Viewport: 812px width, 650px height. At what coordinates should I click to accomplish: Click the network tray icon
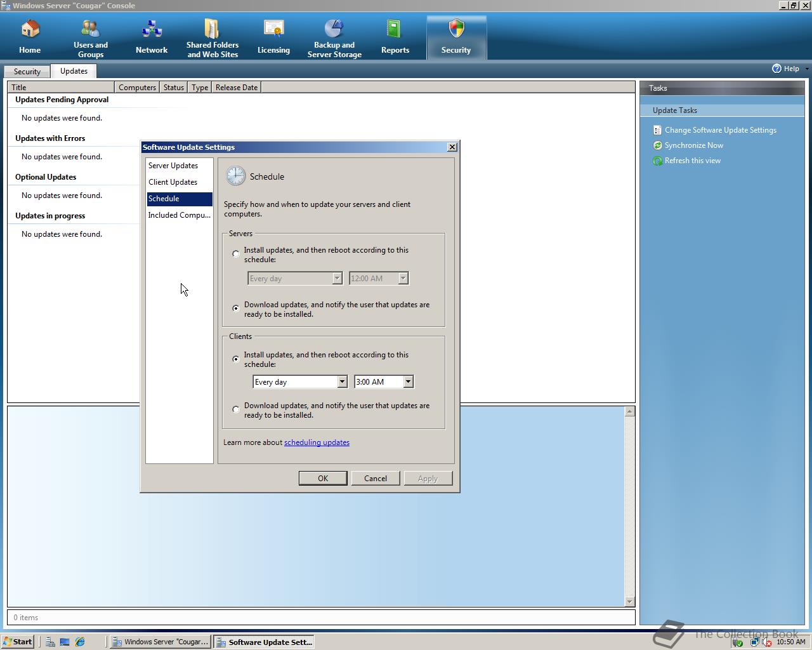(754, 642)
